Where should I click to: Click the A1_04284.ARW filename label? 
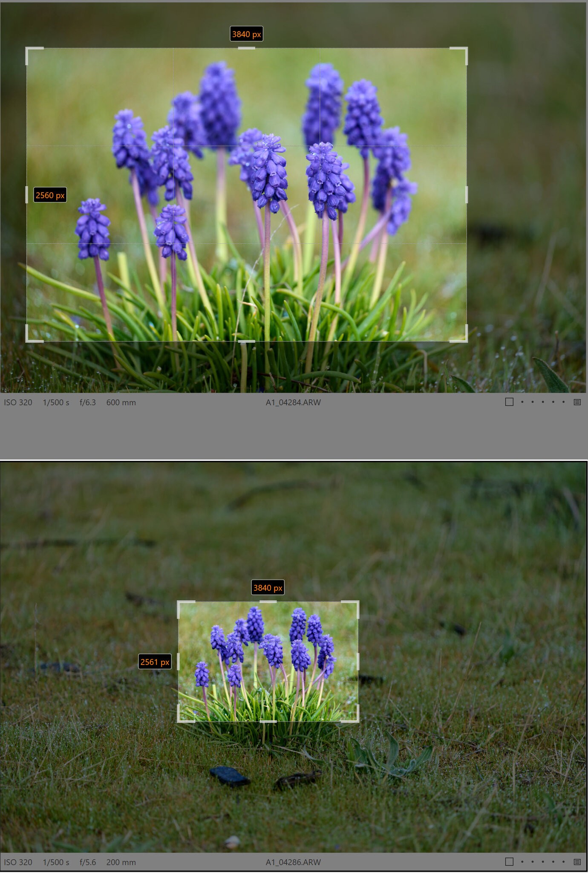tap(293, 402)
